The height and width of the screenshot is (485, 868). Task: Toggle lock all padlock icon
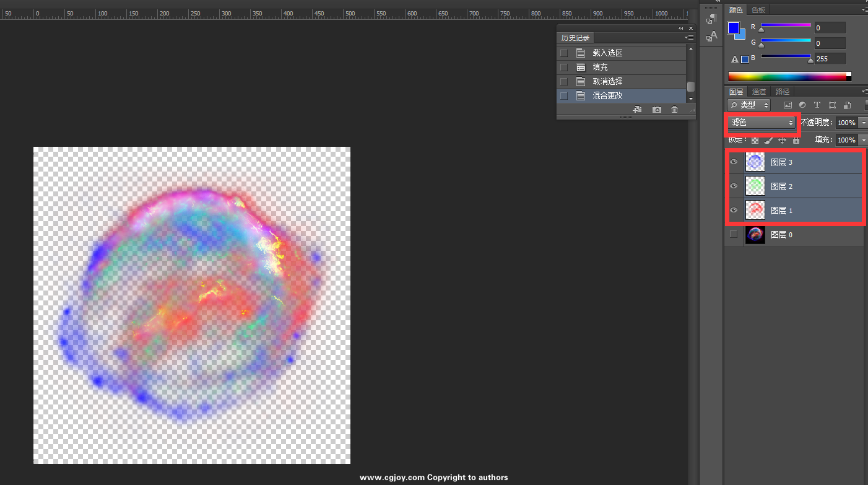[796, 141]
